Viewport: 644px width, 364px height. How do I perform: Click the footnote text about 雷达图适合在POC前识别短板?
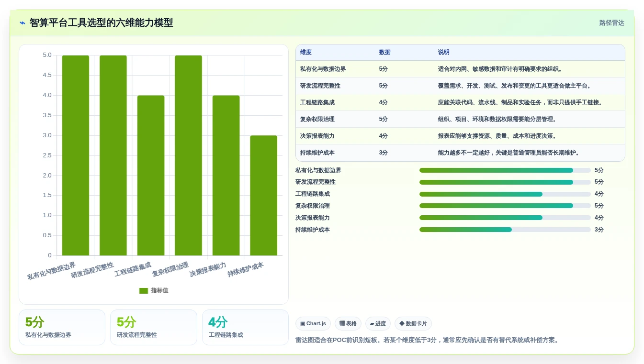[x=427, y=340]
